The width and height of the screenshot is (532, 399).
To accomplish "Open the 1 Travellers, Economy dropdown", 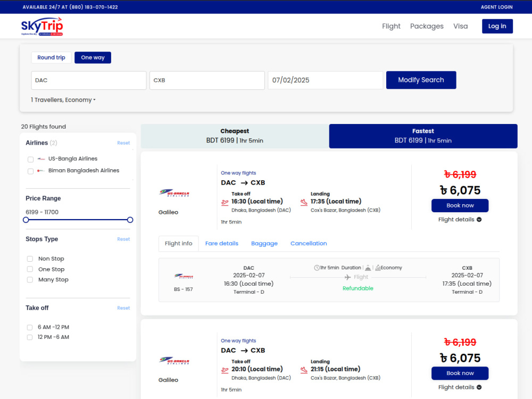I will (x=63, y=100).
